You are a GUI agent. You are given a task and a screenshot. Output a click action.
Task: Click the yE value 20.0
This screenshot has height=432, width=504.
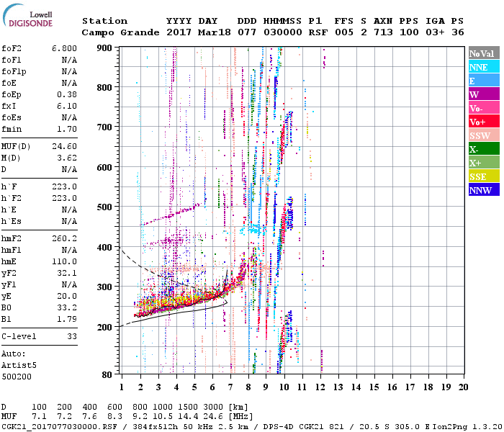(67, 296)
